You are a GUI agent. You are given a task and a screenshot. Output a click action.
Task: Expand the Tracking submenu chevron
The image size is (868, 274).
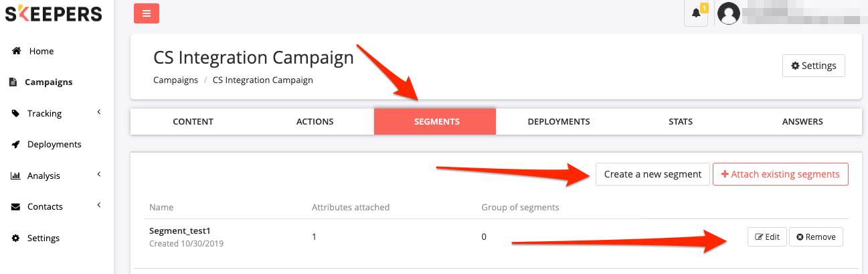(x=99, y=113)
